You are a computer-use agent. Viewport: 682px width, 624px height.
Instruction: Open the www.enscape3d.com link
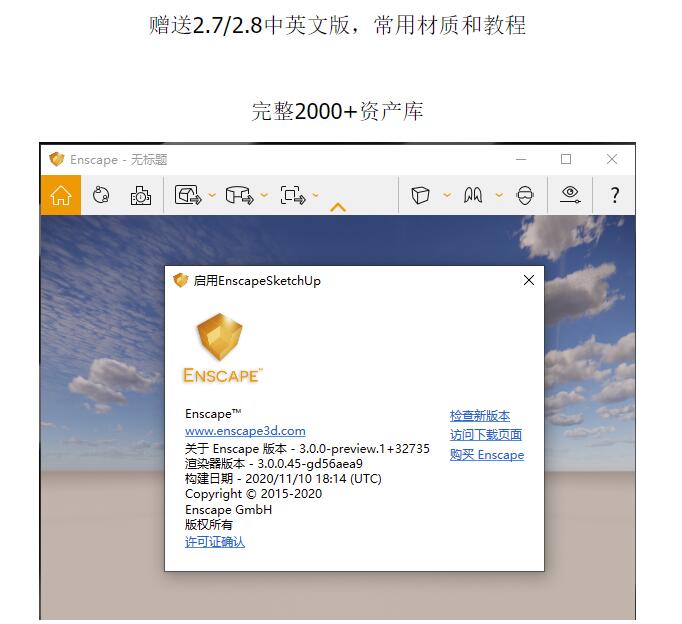coord(245,431)
